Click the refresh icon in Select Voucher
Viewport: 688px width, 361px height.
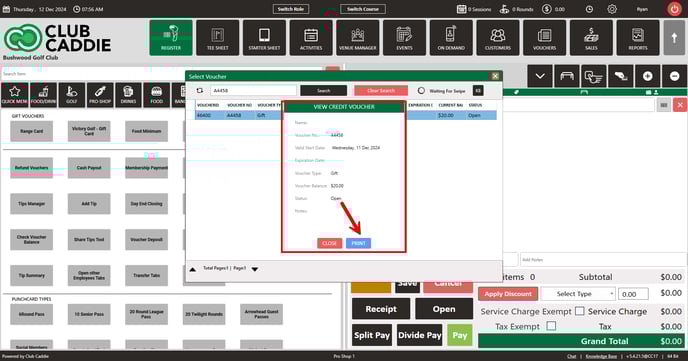(200, 90)
